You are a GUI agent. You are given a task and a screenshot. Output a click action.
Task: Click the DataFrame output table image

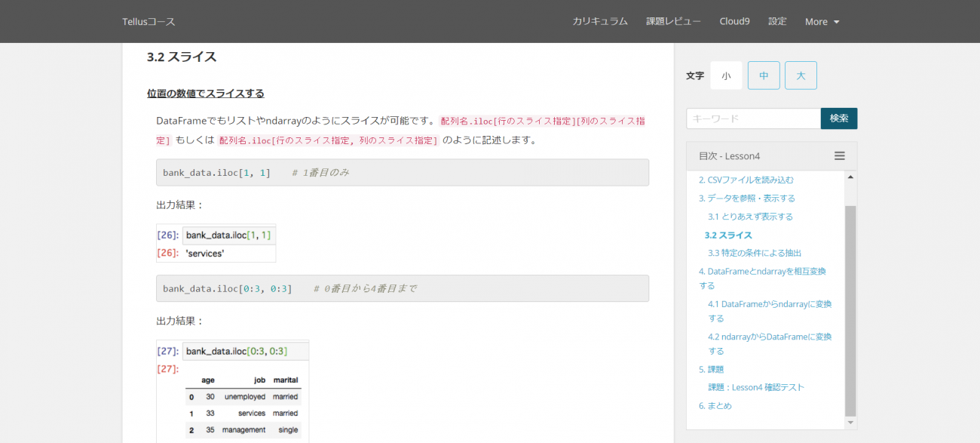coord(232,392)
